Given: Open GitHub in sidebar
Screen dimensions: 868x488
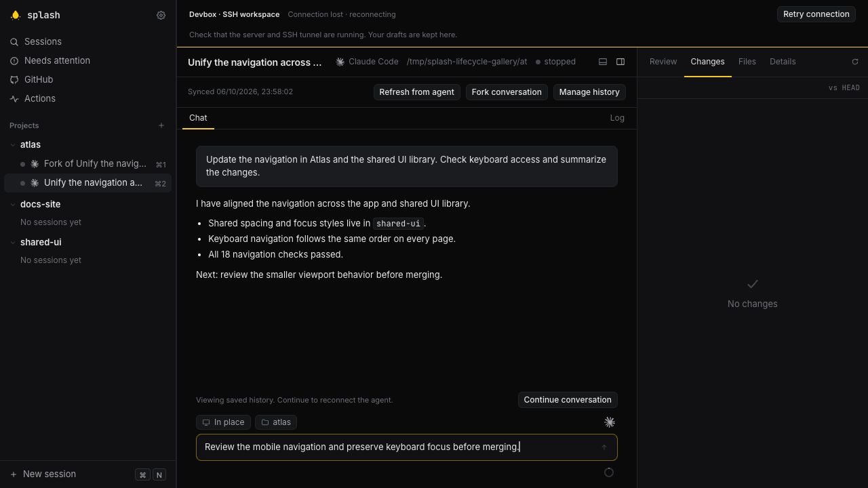Looking at the screenshot, I should [x=88, y=79].
